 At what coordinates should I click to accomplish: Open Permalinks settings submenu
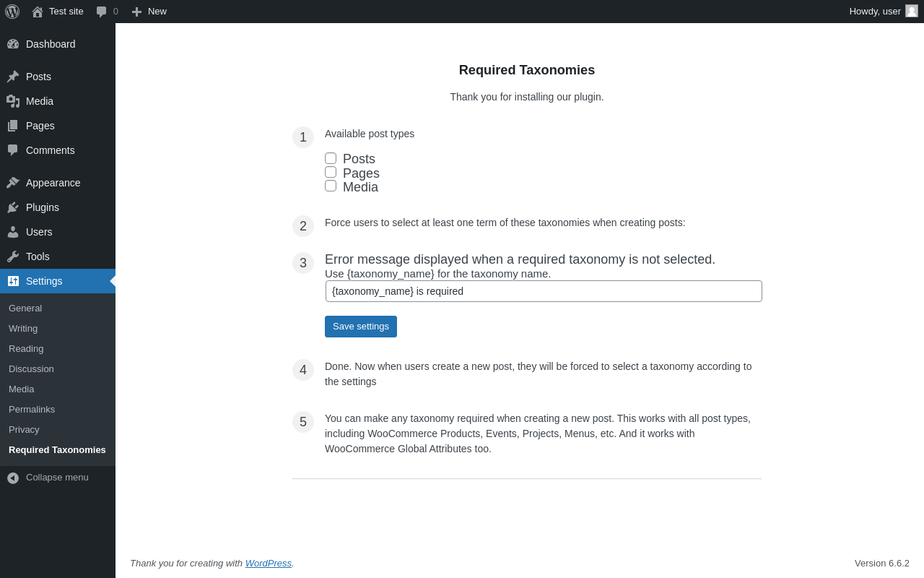58,409
